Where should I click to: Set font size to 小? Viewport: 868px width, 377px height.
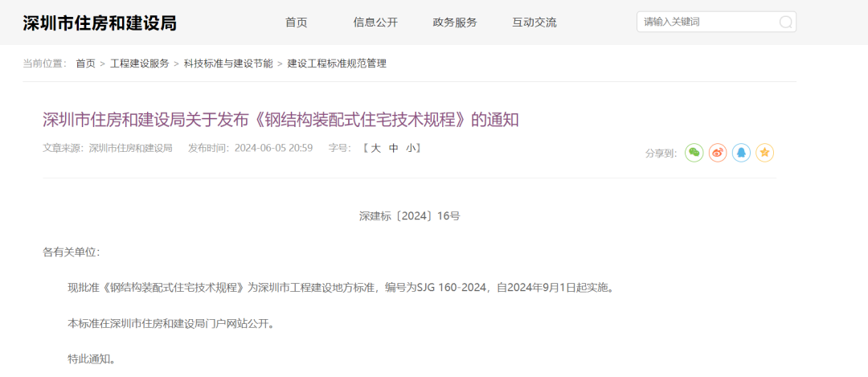coord(410,149)
